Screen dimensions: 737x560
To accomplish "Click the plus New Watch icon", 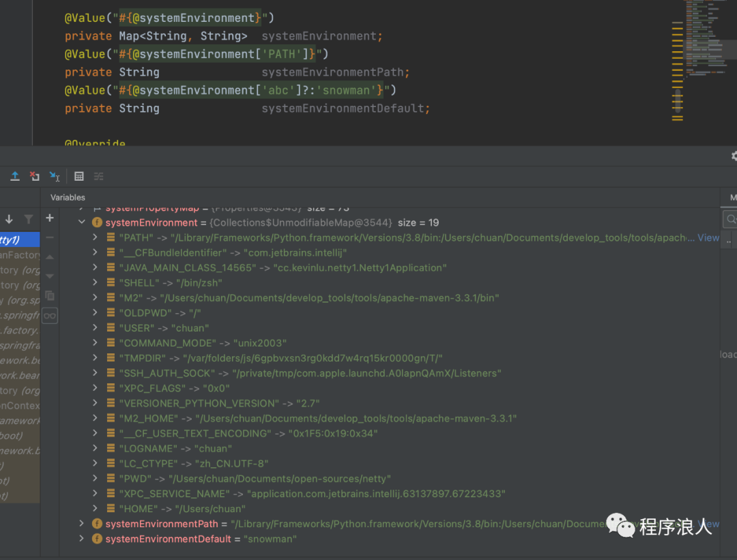I will point(50,218).
